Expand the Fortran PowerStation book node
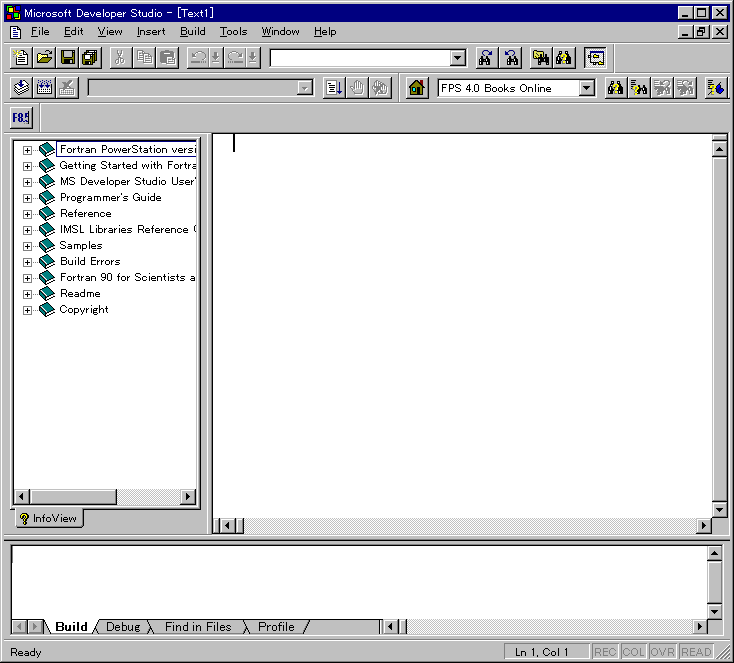734x663 pixels. [27, 150]
